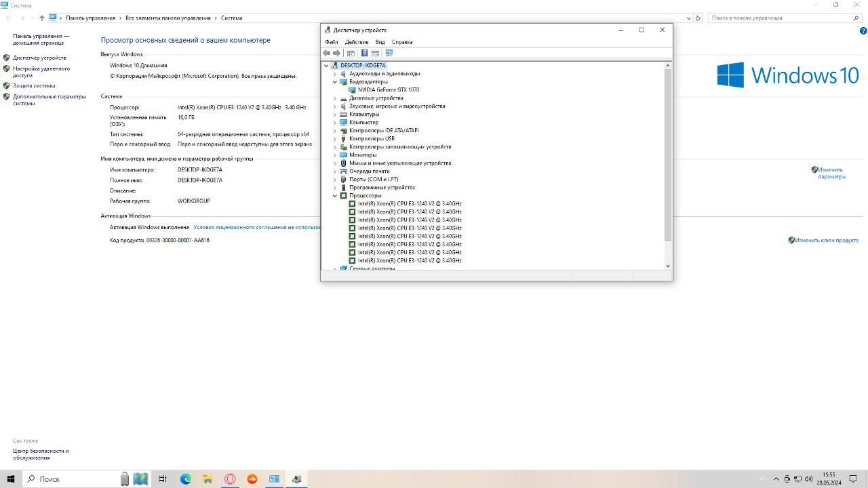Open Task View from the taskbar
868x488 pixels.
click(x=163, y=479)
